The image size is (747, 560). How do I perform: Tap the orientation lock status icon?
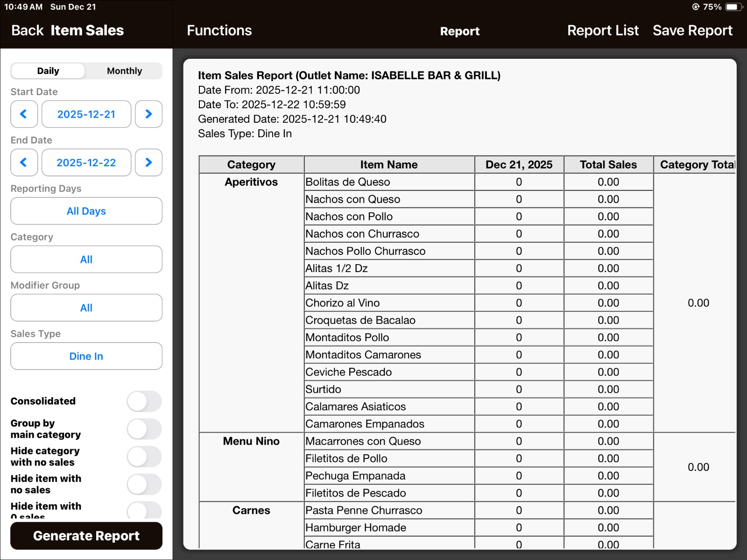tap(696, 7)
